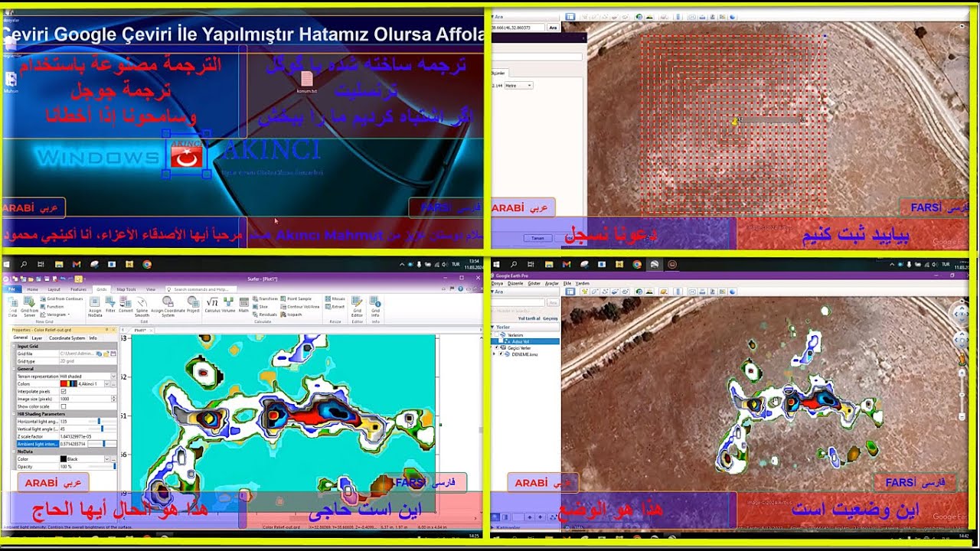Click the Convert grid icon
Viewport: 980px width, 551px height.
click(x=126, y=303)
